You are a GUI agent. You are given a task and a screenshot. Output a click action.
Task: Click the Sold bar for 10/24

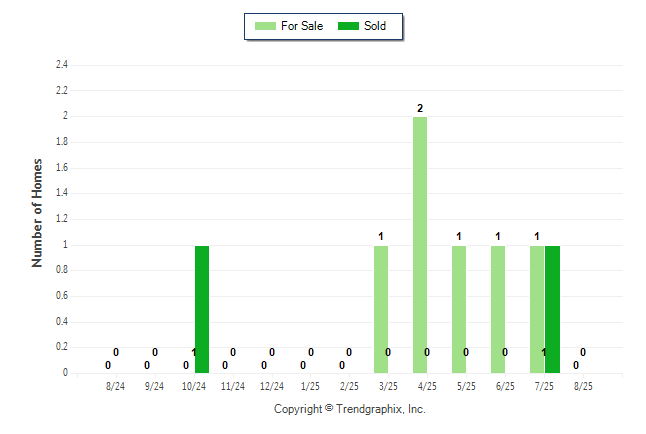click(x=202, y=310)
